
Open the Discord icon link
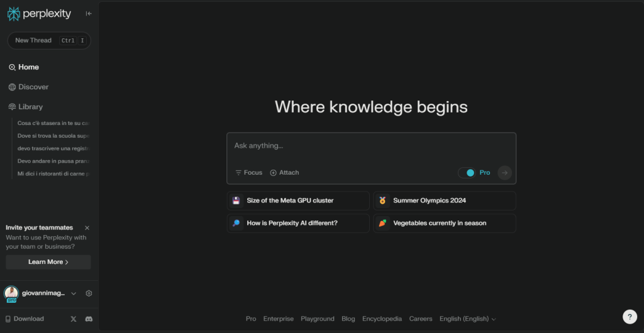[89, 319]
